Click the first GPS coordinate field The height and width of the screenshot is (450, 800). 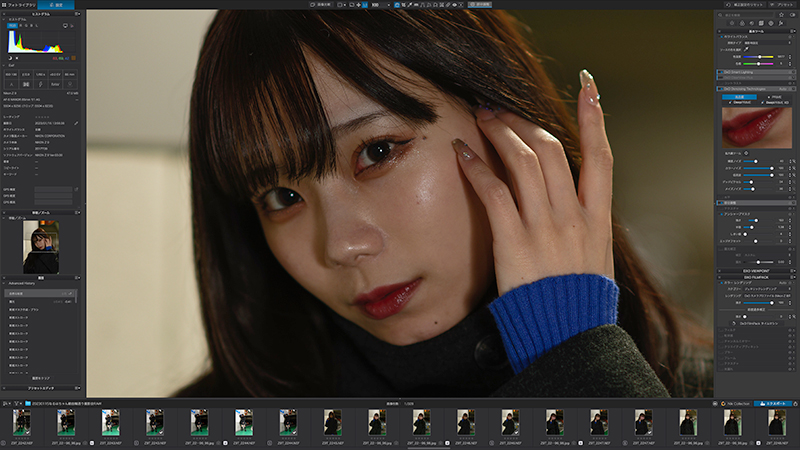[53, 189]
